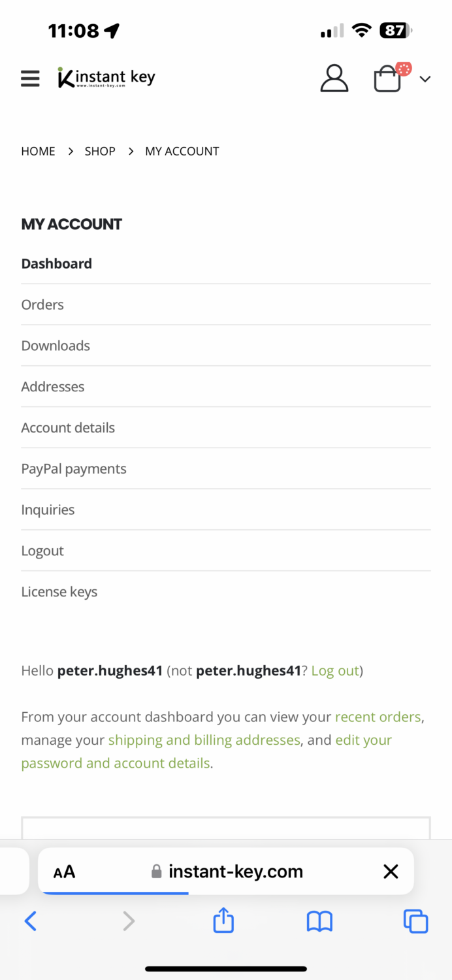Click the green Log out link
The height and width of the screenshot is (980, 452).
335,671
